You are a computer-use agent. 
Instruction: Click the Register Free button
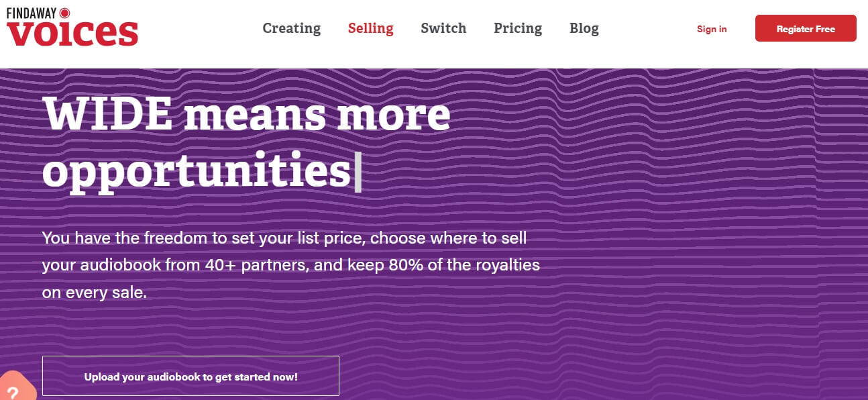click(x=806, y=28)
